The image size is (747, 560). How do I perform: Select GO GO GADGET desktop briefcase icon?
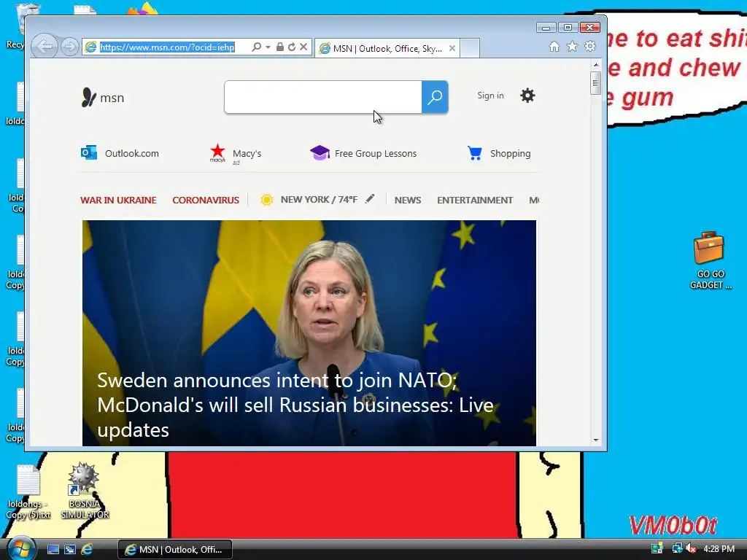(x=710, y=261)
